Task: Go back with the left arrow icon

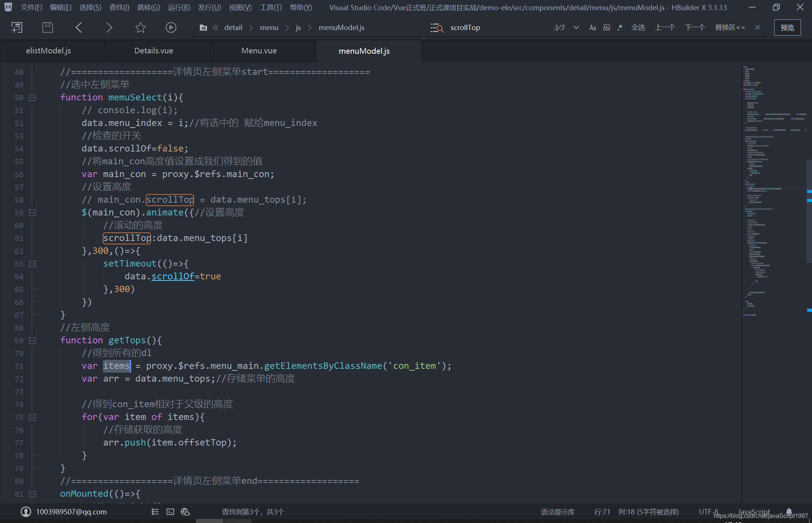Action: [x=79, y=27]
